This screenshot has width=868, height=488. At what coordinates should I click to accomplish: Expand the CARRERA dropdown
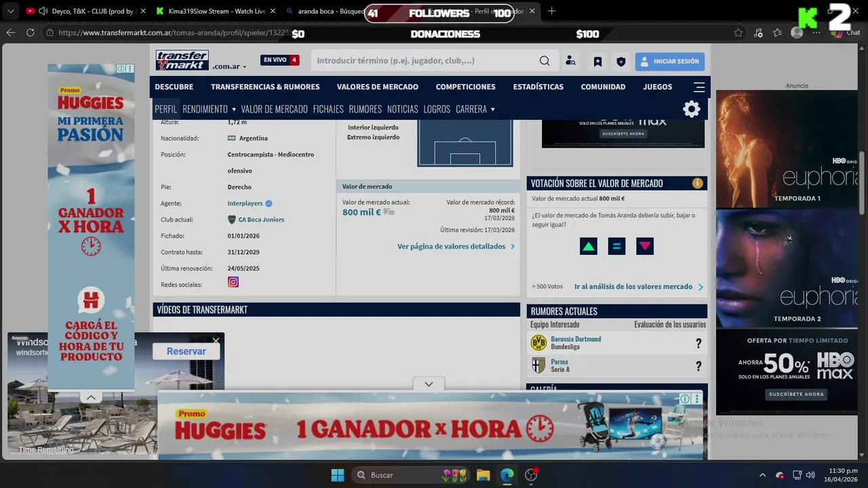coord(475,109)
